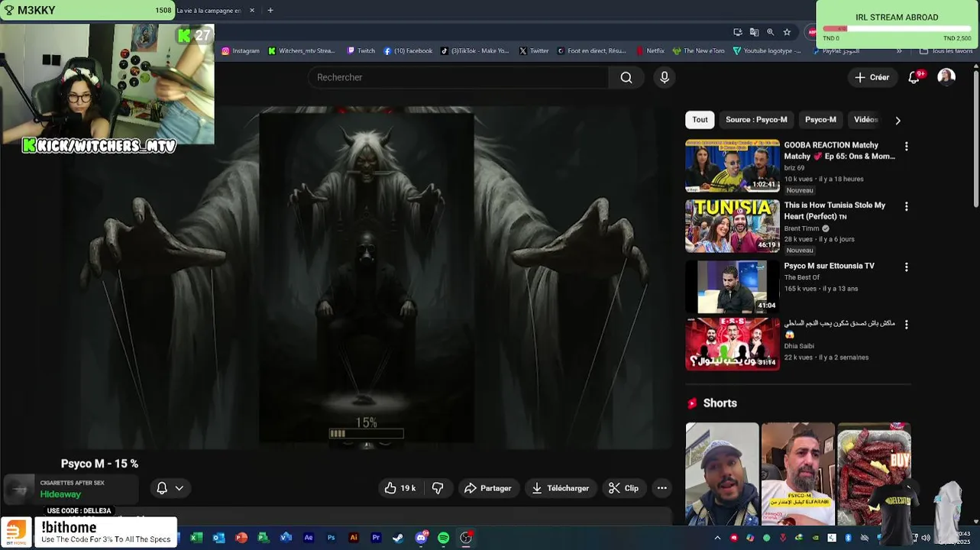Viewport: 980px width, 550px height.
Task: Open Steam from the taskbar
Action: 398,538
